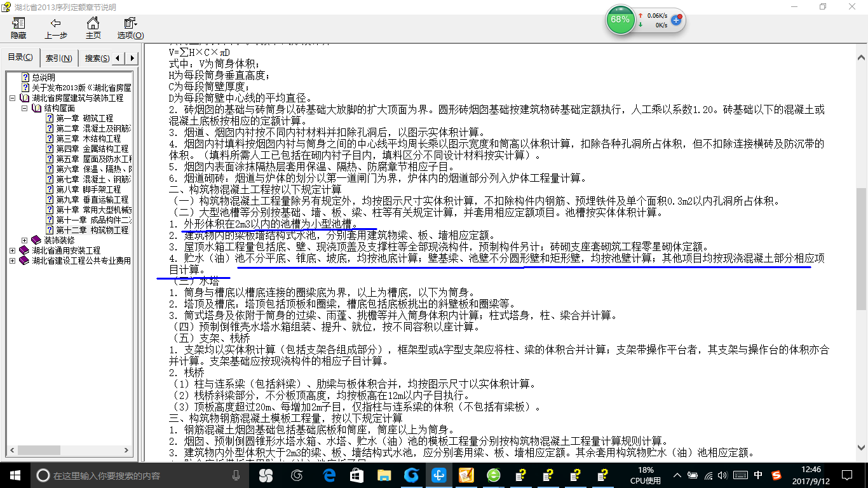Collapse the 结构屋面 tree node
868x488 pixels.
(x=24, y=108)
